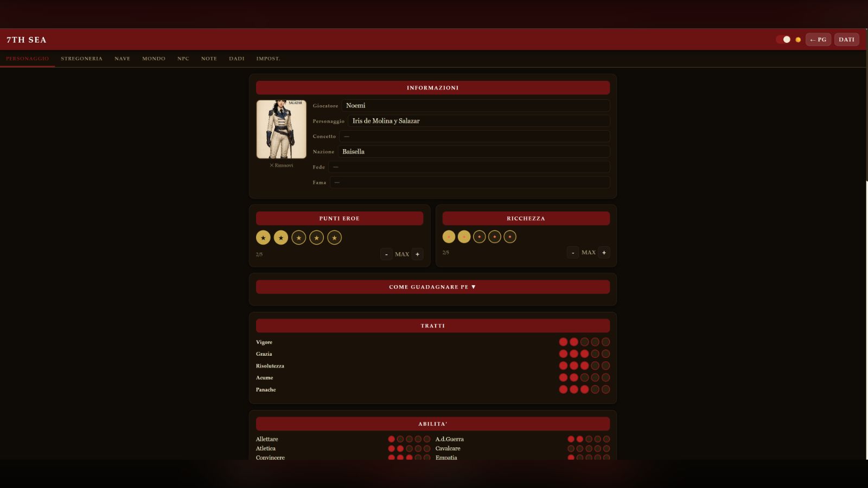Set Allettare skill to second dot
The width and height of the screenshot is (868, 488).
coord(400,439)
